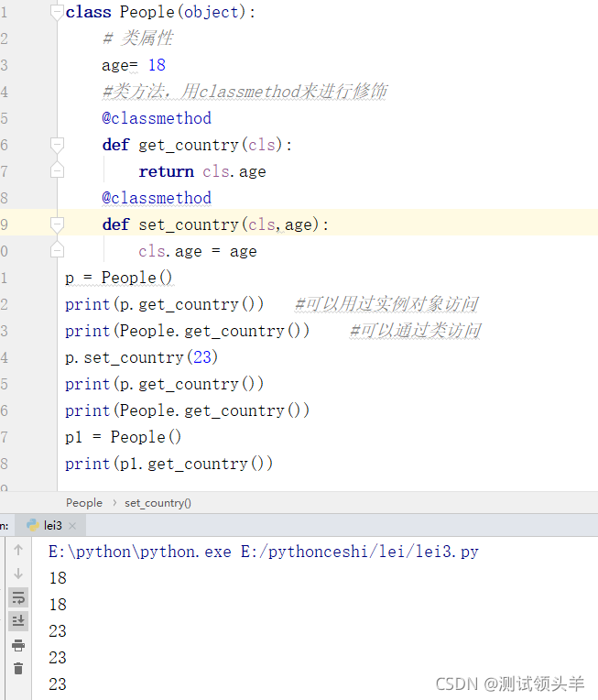
Task: Click People in the breadcrumb bar
Action: click(84, 502)
